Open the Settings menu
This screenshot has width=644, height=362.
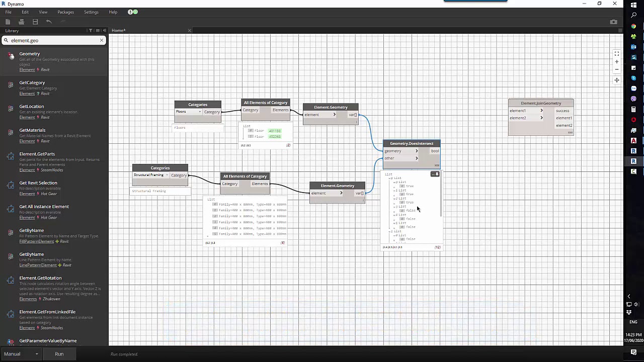point(91,12)
